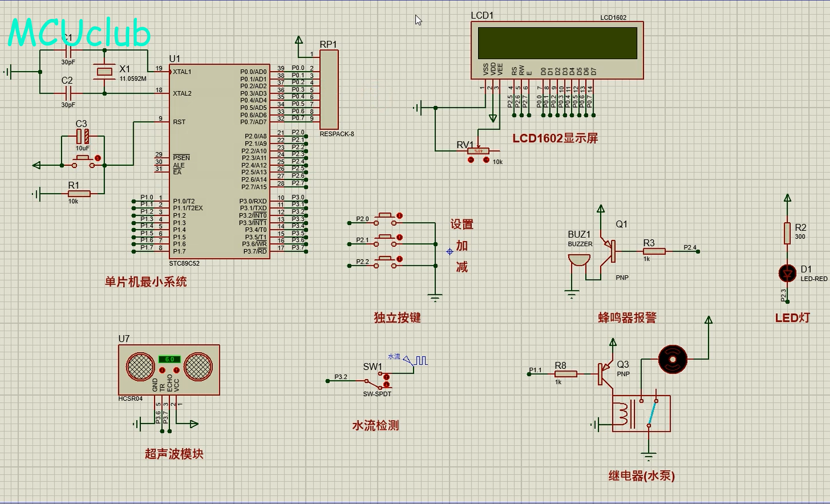Click the STC89C52 microcontroller chip U1
830x504 pixels.
pos(219,160)
